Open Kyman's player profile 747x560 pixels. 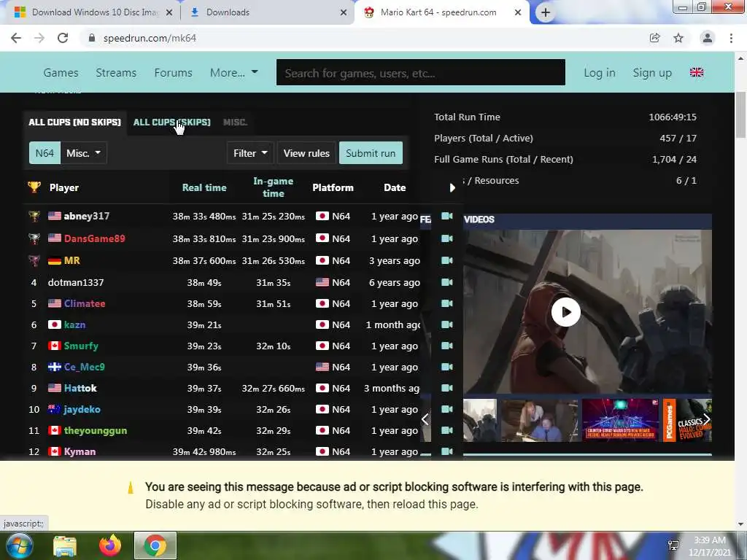click(80, 451)
